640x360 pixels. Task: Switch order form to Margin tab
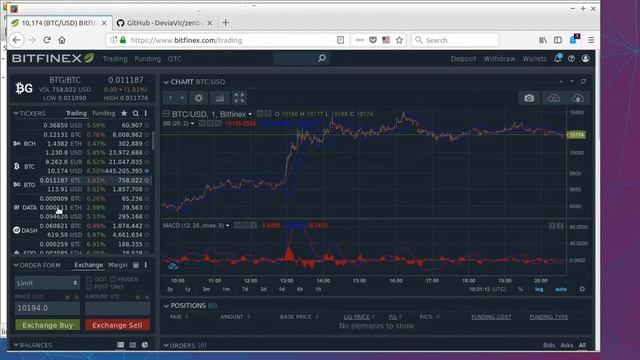tap(118, 265)
